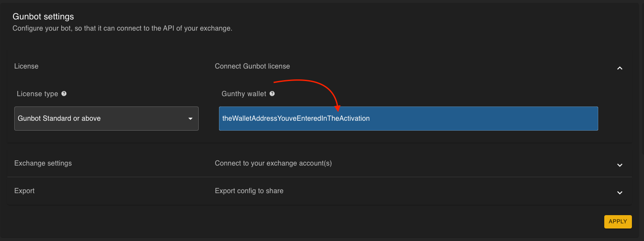Expand the Export section chevron
Viewport: 644px width, 241px height.
[x=620, y=193]
